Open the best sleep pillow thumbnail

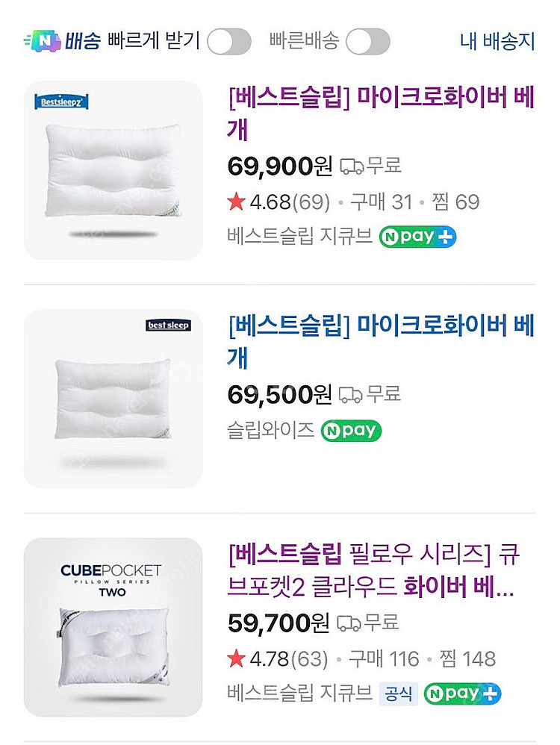tap(113, 399)
